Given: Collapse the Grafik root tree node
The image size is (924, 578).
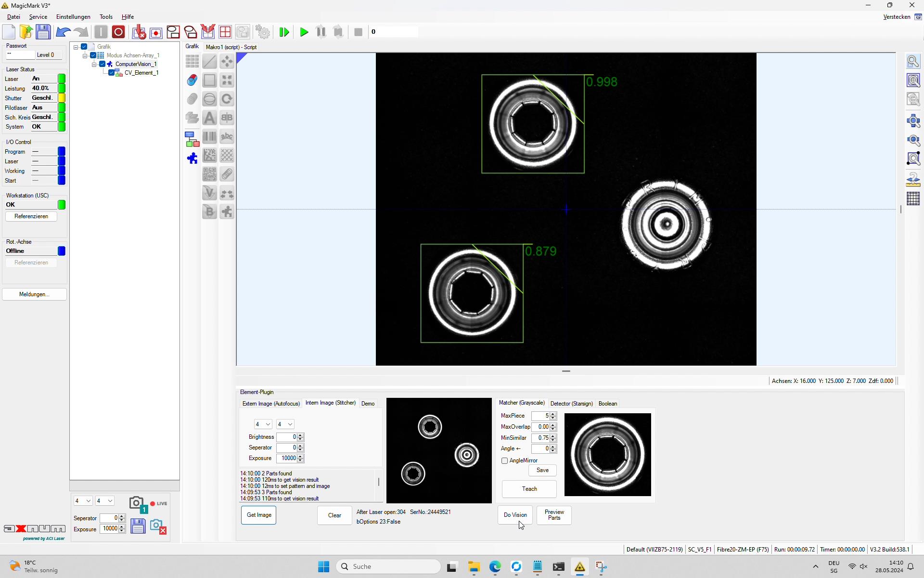Looking at the screenshot, I should click(76, 47).
